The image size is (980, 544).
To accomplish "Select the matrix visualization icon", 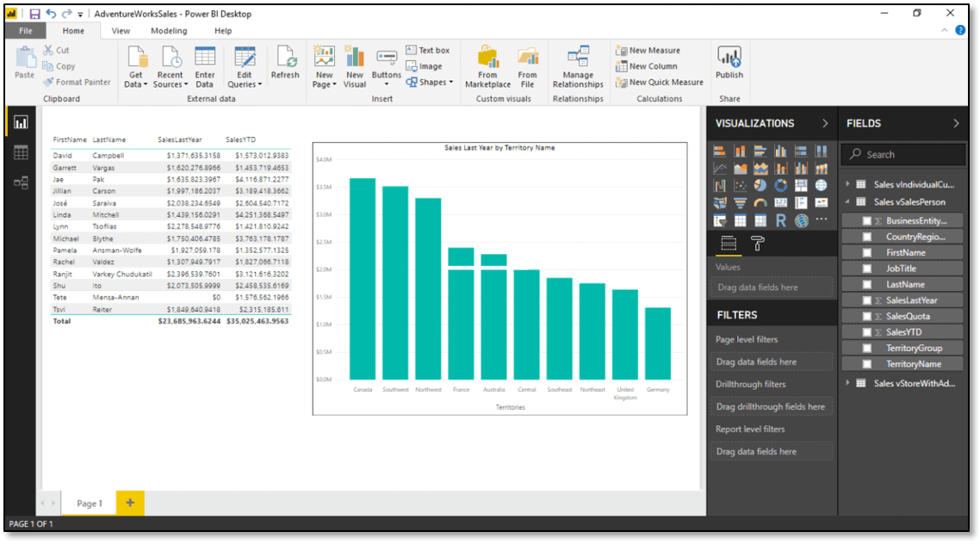I will click(760, 220).
